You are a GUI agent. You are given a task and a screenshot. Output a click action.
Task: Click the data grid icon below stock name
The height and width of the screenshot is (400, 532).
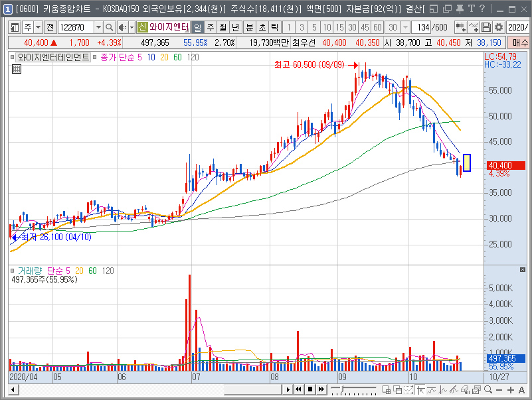17,69
